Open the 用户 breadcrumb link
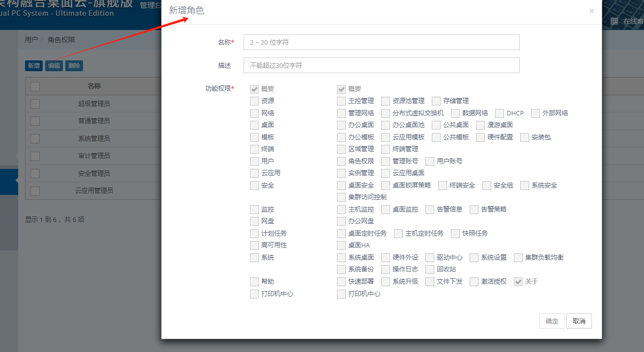 [x=31, y=40]
